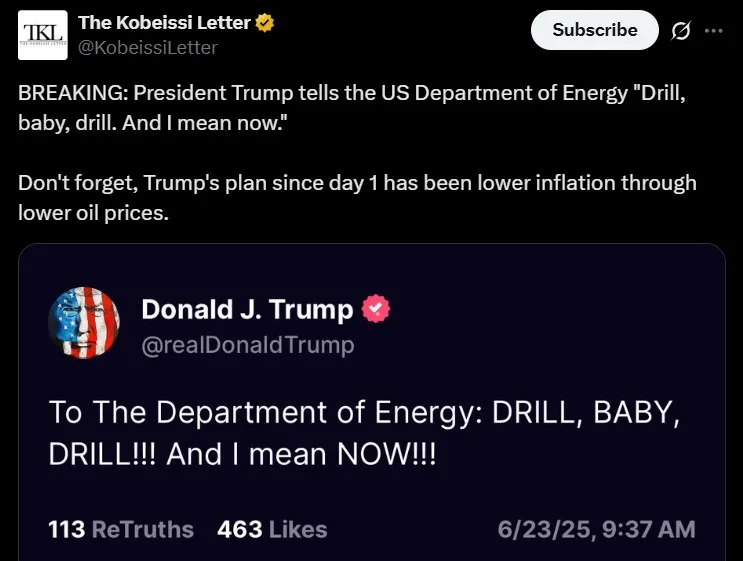Click the 6/23/25, 9:37 AM timestamp
The height and width of the screenshot is (561, 743).
(596, 529)
